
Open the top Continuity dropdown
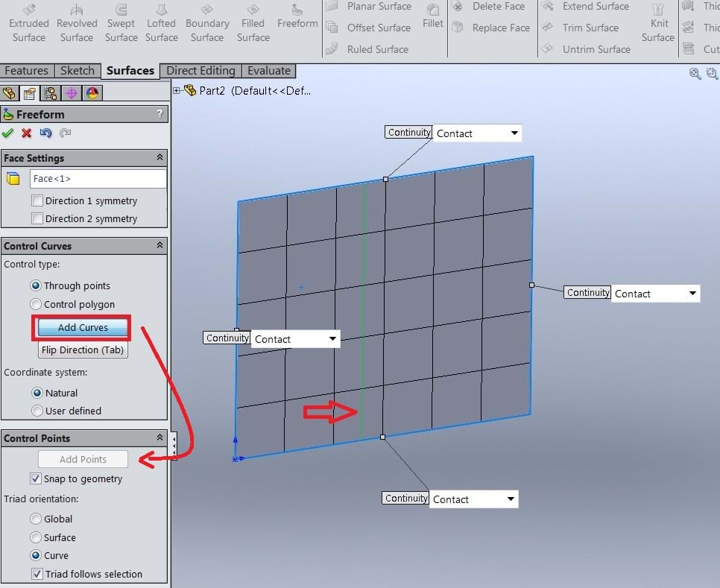tap(514, 133)
